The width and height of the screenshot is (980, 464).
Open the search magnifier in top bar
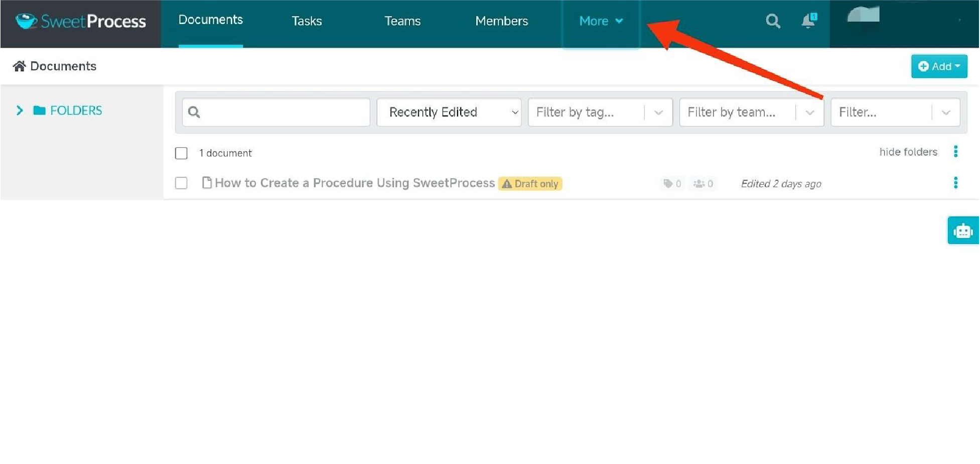tap(773, 21)
